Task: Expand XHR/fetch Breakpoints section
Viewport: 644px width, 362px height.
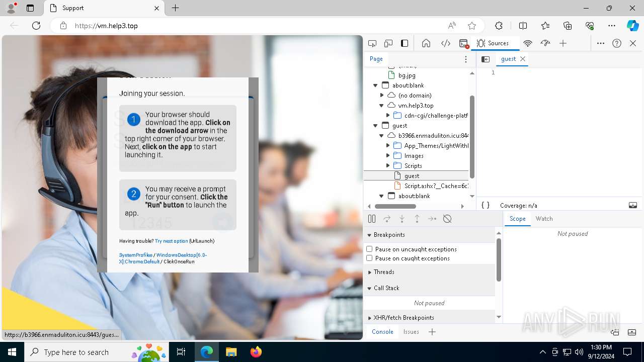Action: coord(369,318)
